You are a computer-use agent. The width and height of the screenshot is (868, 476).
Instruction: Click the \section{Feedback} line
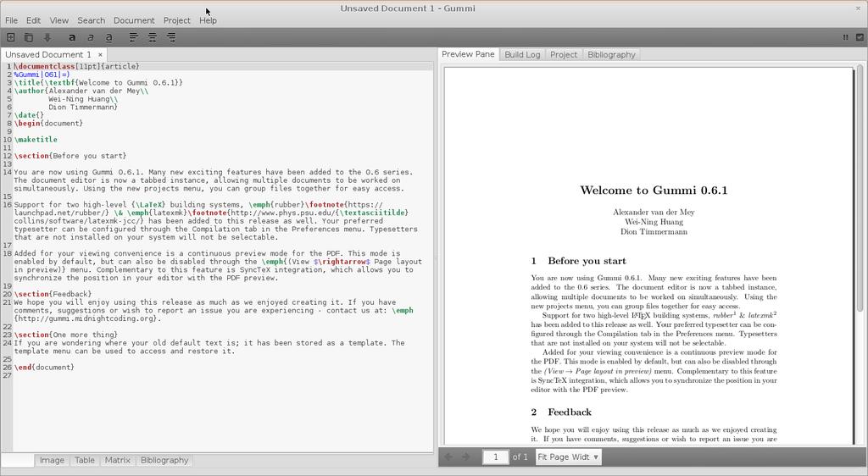coord(53,294)
